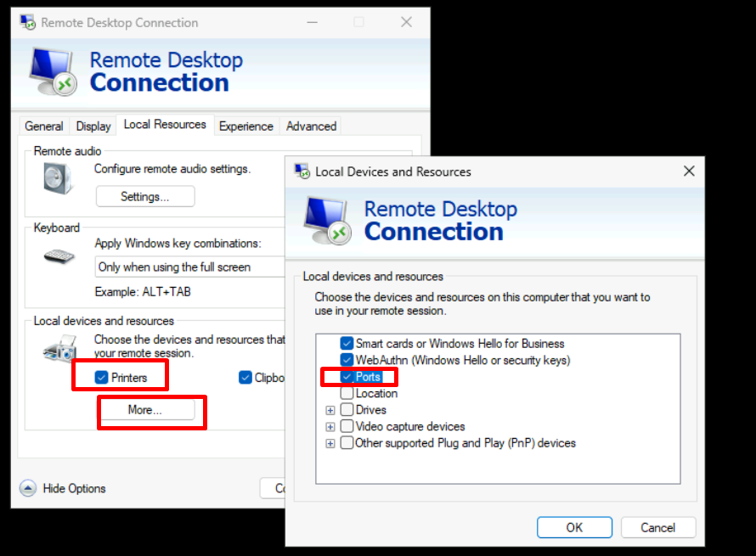Click 'Example: ALT+TAB' text
The width and height of the screenshot is (756, 556).
pyautogui.click(x=143, y=292)
